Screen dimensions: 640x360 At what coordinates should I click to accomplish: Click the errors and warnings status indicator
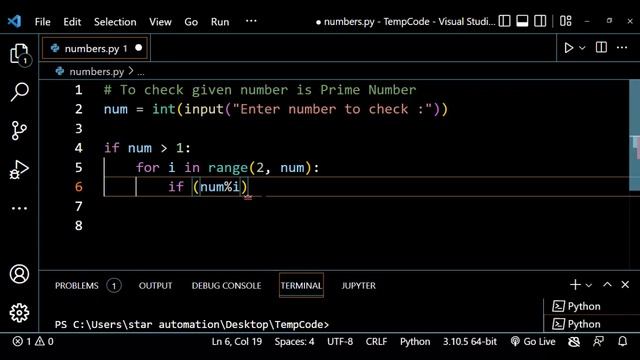point(33,341)
